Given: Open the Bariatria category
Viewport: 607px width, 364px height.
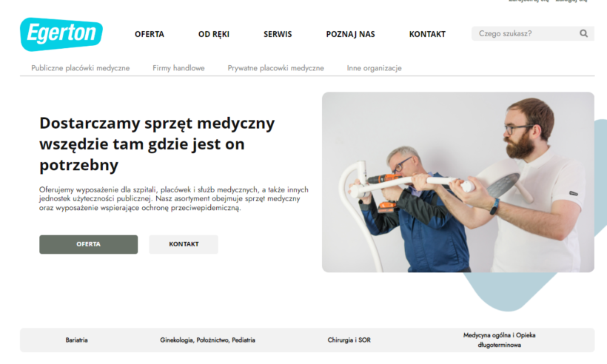Looking at the screenshot, I should [x=77, y=340].
